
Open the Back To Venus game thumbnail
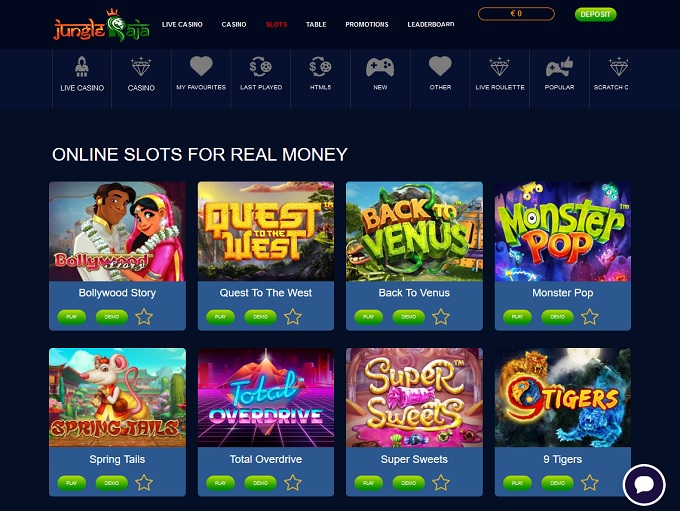click(x=414, y=231)
